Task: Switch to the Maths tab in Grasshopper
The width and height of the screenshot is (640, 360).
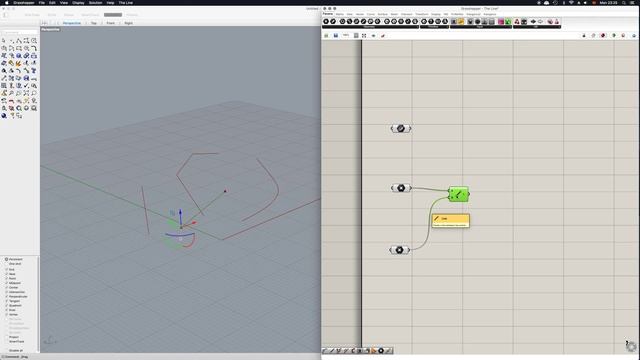Action: pyautogui.click(x=340, y=14)
